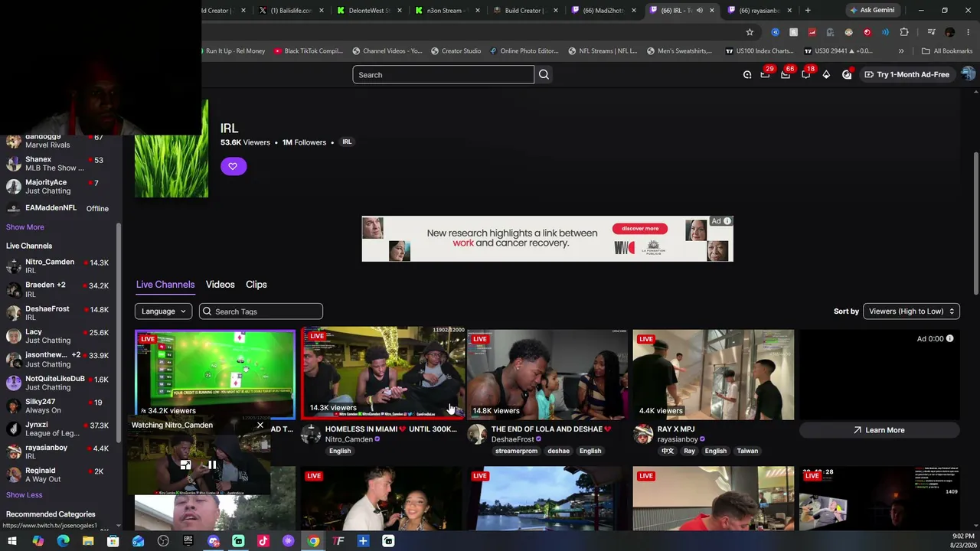The image size is (980, 551).
Task: Switch to the DelonteWest browser tab
Action: point(369,11)
